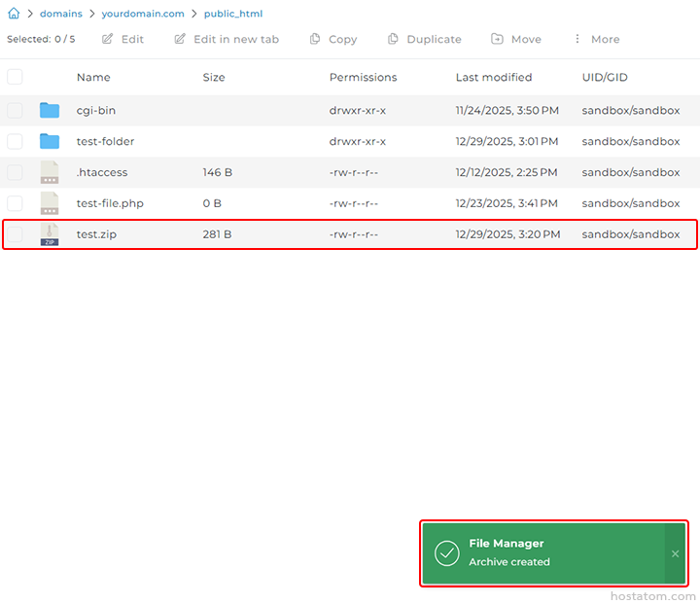Close the Archive created notification
The width and height of the screenshot is (700, 604).
pyautogui.click(x=675, y=553)
